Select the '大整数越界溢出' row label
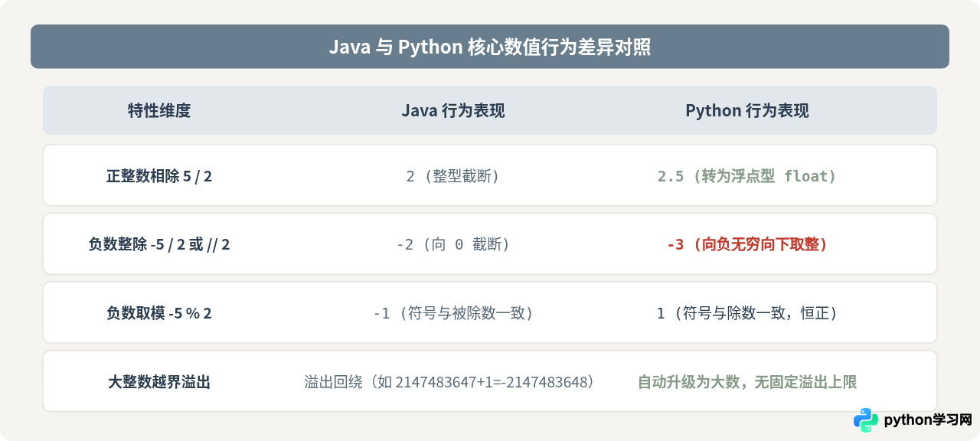The width and height of the screenshot is (980, 441). [159, 381]
